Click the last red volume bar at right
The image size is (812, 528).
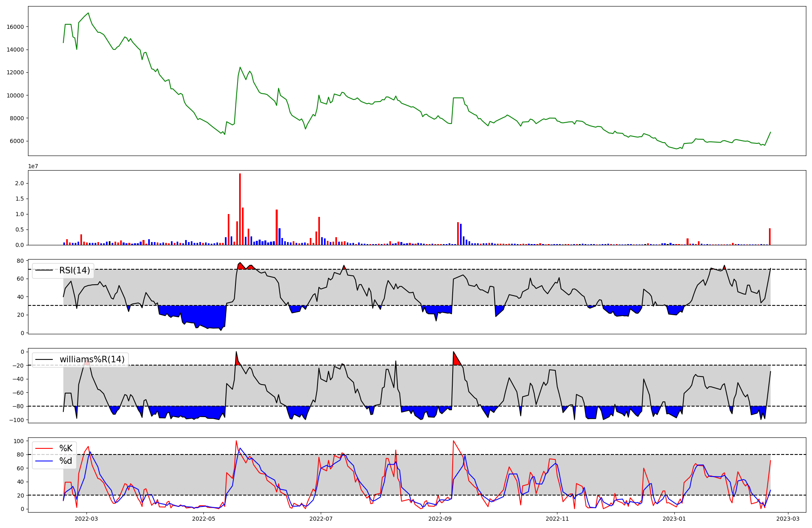pyautogui.click(x=769, y=237)
